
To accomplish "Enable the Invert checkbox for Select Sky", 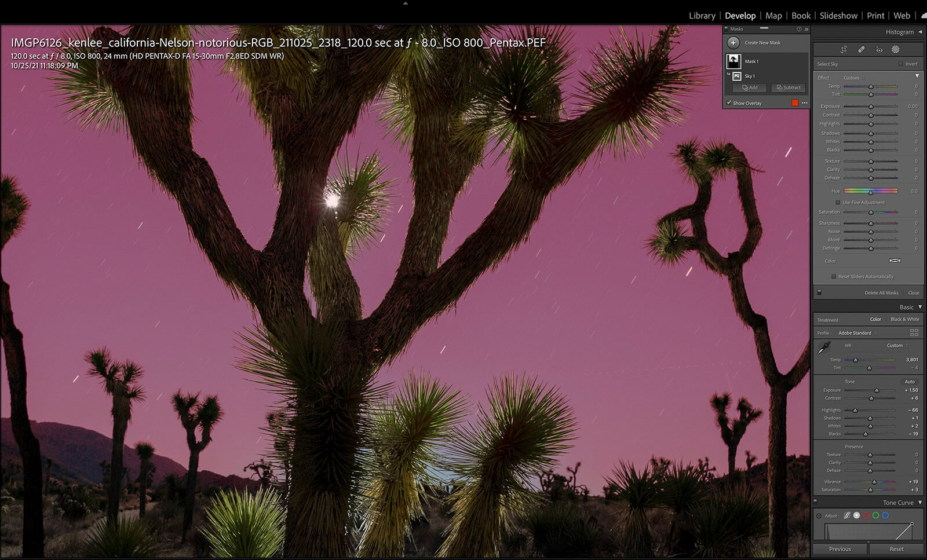I will tap(900, 64).
